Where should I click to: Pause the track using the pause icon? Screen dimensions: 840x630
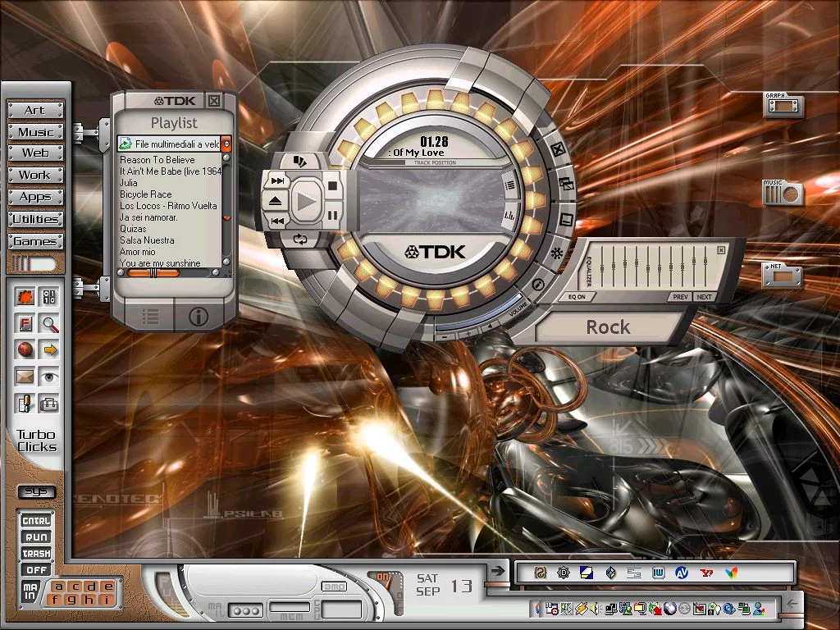(x=332, y=216)
